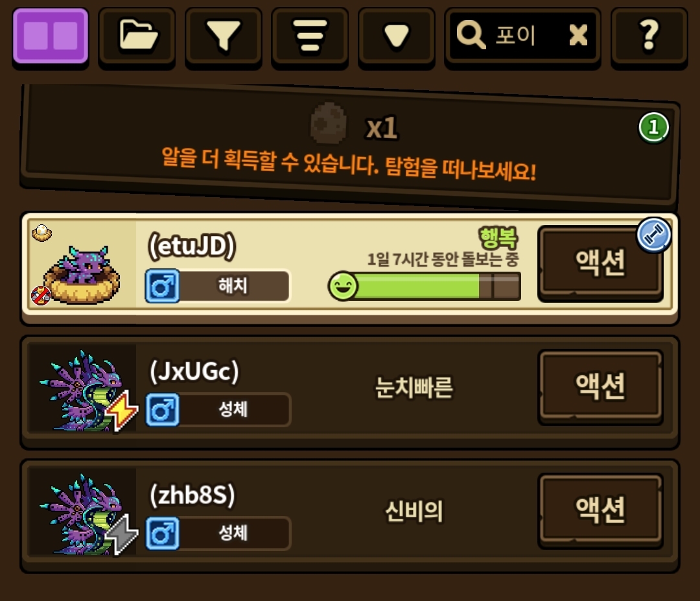The width and height of the screenshot is (700, 601).
Task: Click the blue dumbbell training badge
Action: click(x=653, y=235)
